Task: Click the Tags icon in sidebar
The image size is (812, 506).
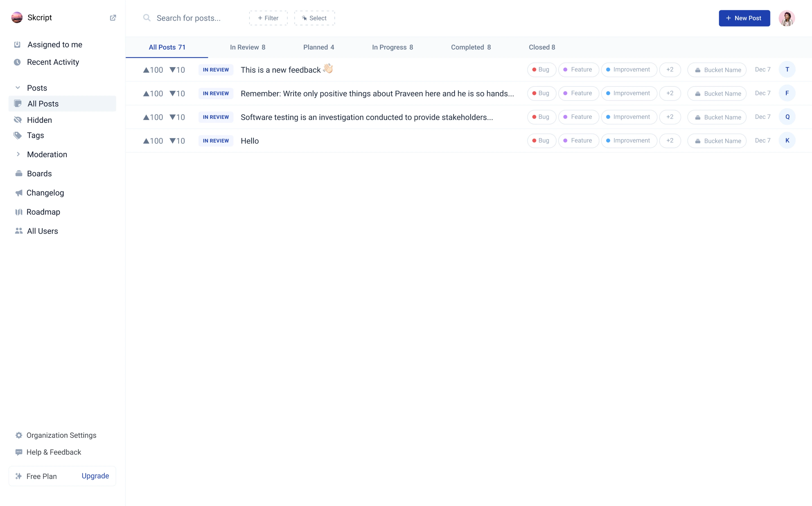Action: point(18,136)
